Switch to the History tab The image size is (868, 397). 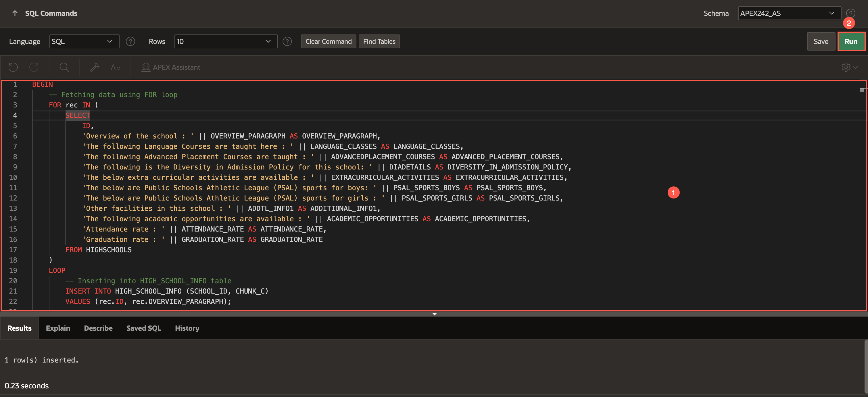pyautogui.click(x=187, y=328)
